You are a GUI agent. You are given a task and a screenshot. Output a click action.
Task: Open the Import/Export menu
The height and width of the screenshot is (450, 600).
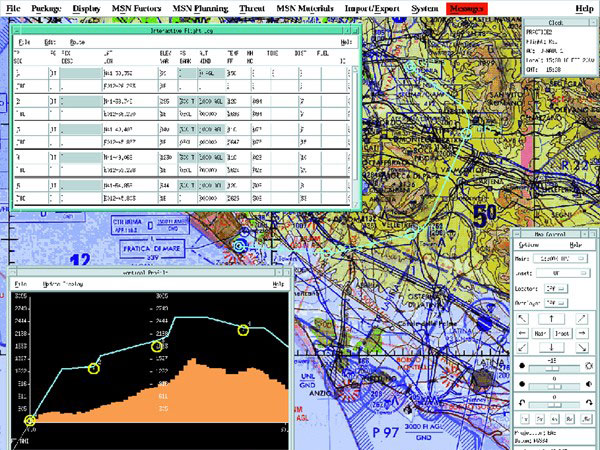coord(372,8)
